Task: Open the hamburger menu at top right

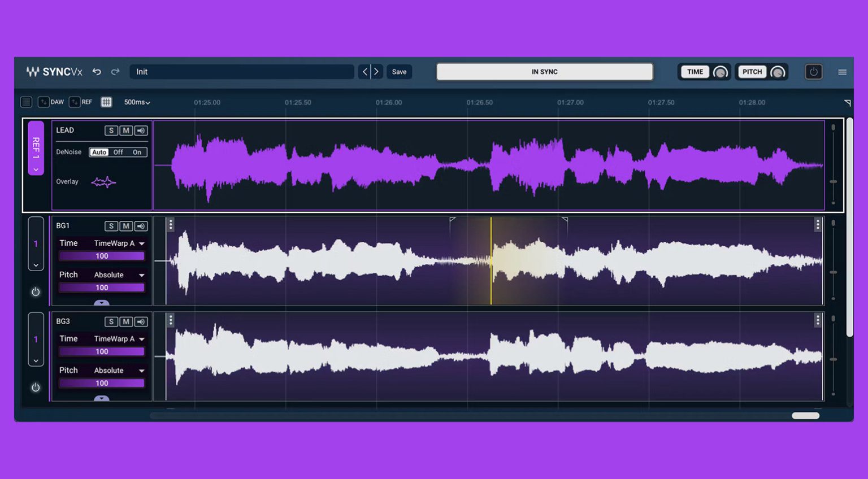Action: 842,72
